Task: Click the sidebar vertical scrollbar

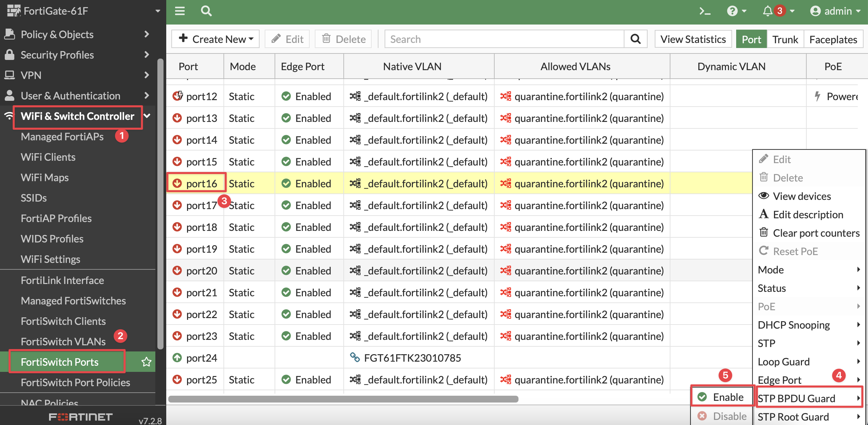Action: click(160, 204)
